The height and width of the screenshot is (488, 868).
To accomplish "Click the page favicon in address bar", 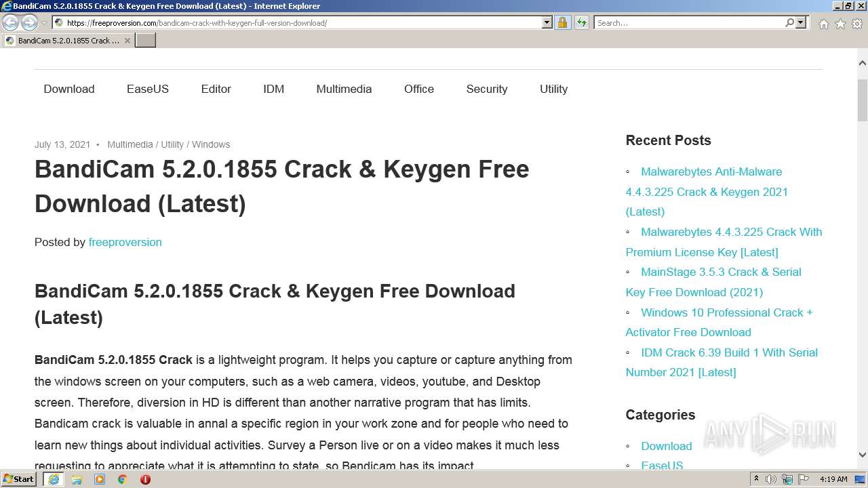I will [x=59, y=23].
